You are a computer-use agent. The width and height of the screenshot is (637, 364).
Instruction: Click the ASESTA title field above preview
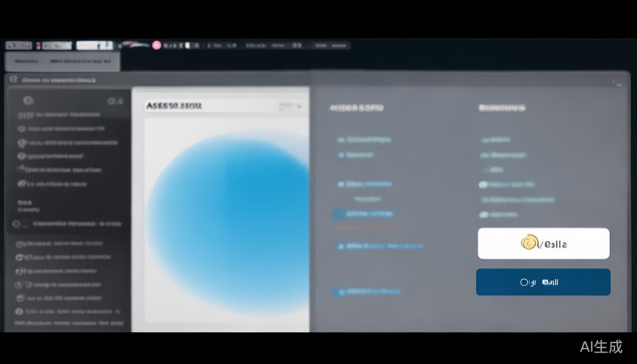coord(209,106)
